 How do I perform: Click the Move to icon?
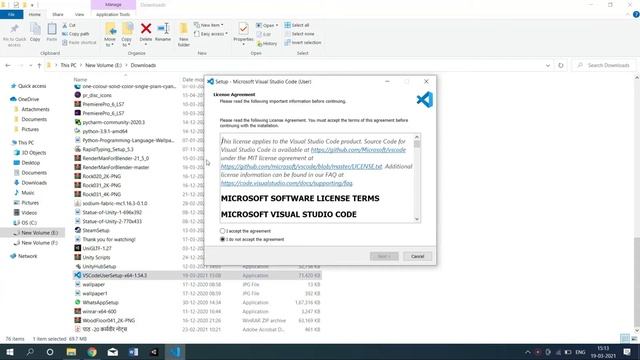[110, 29]
